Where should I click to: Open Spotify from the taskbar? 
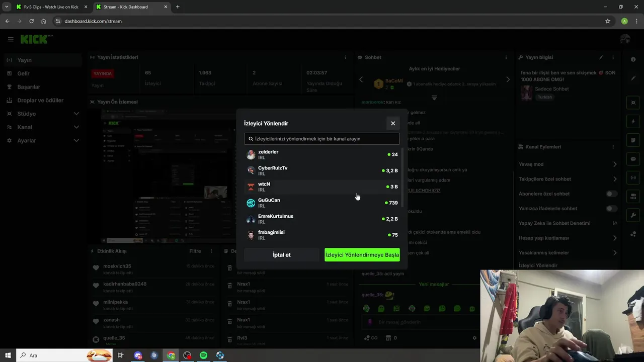point(204,355)
